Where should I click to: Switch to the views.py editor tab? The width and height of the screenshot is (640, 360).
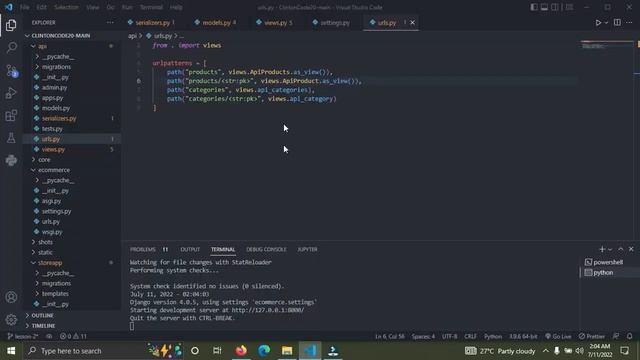275,23
